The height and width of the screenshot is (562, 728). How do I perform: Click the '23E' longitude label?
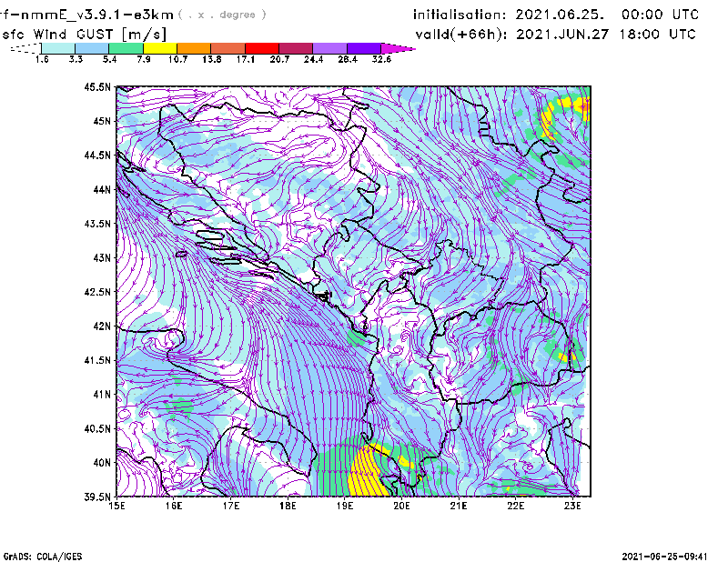[572, 506]
